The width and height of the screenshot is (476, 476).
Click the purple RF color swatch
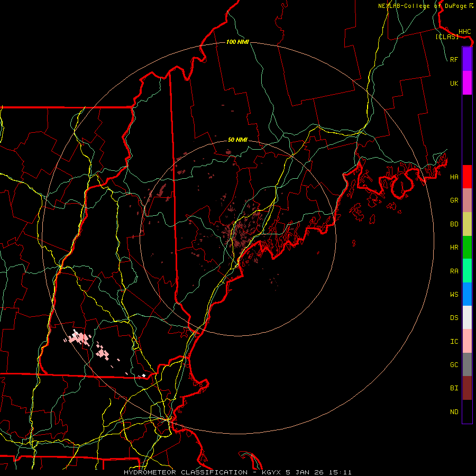[467, 59]
